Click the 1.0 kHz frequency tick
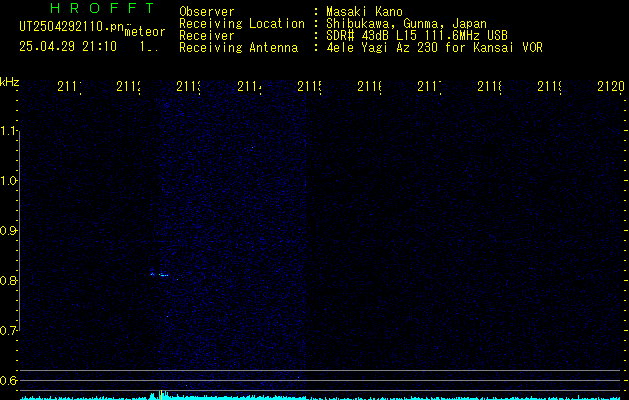Viewport: 629px width, 400px height. click(8, 181)
